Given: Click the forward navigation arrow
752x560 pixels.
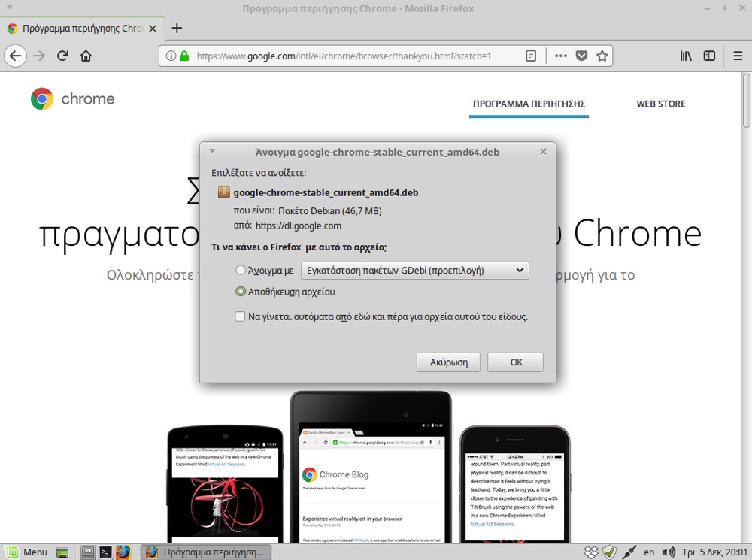Looking at the screenshot, I should 39,56.
